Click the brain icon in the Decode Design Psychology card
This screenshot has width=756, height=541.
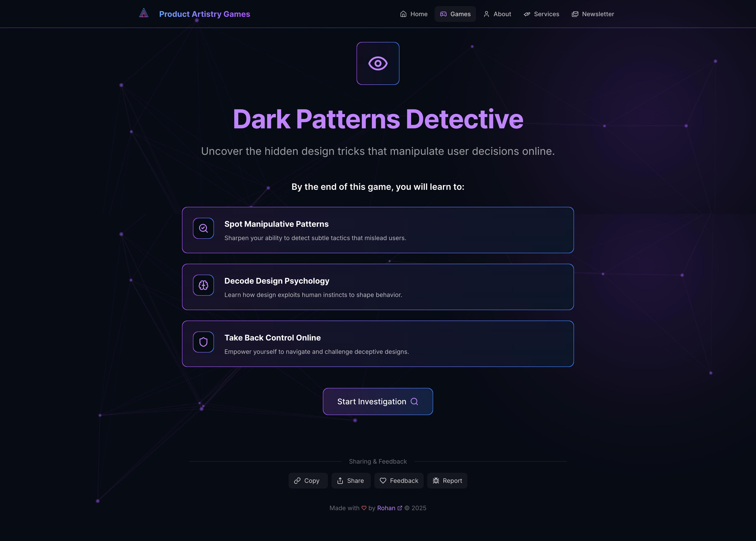pos(203,285)
